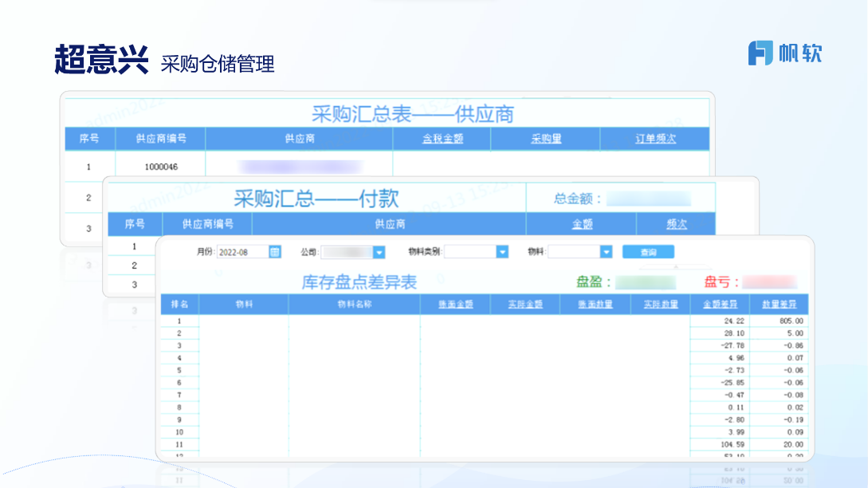This screenshot has width=868, height=488.
Task: Sort by the 账面金额 column header
Action: point(456,304)
